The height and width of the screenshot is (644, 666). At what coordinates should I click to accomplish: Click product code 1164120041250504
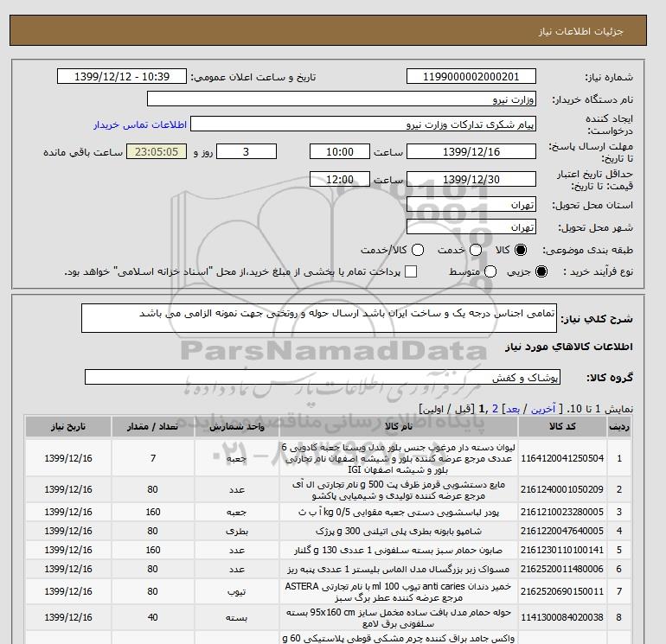pos(562,458)
